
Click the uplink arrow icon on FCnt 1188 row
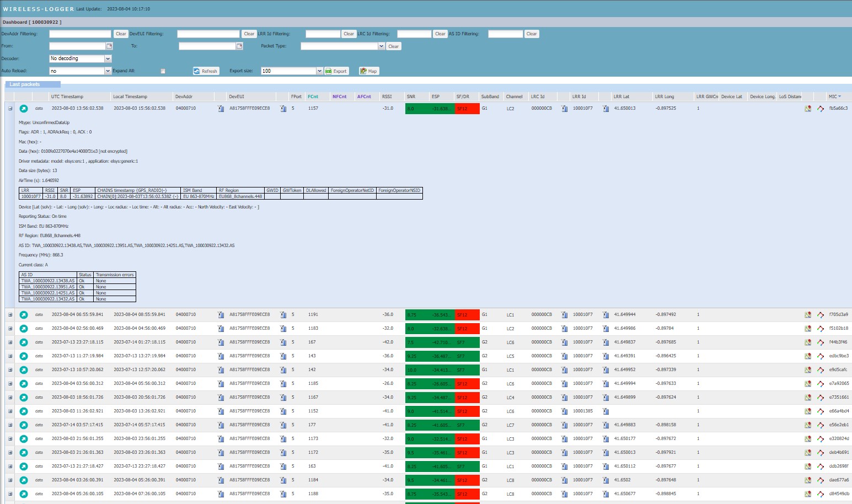click(x=24, y=494)
